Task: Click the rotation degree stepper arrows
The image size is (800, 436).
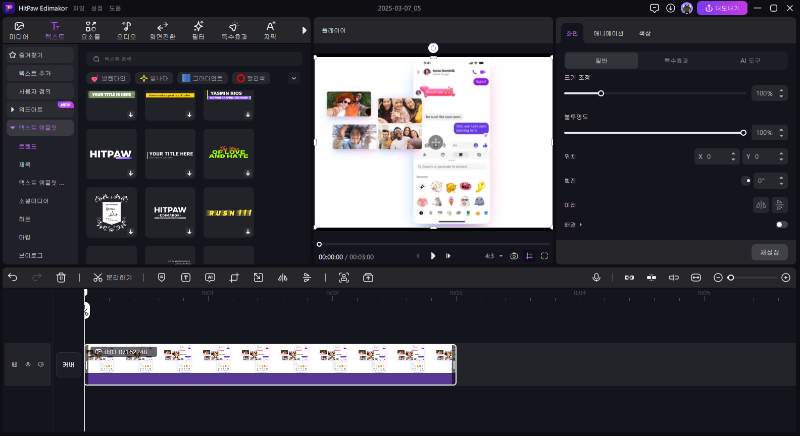Action: tap(781, 181)
